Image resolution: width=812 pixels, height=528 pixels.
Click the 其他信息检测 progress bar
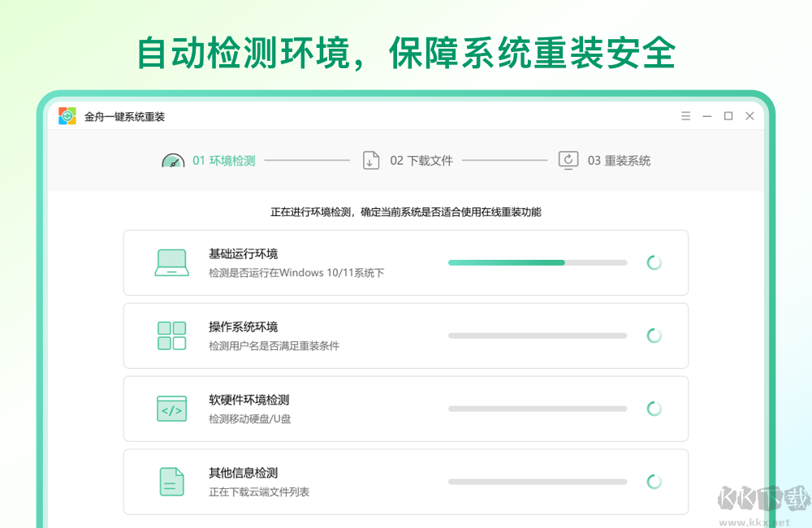point(538,482)
